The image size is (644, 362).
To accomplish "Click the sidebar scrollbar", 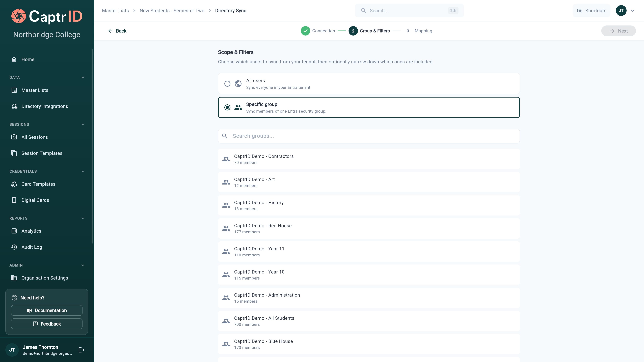I will 92,146.
